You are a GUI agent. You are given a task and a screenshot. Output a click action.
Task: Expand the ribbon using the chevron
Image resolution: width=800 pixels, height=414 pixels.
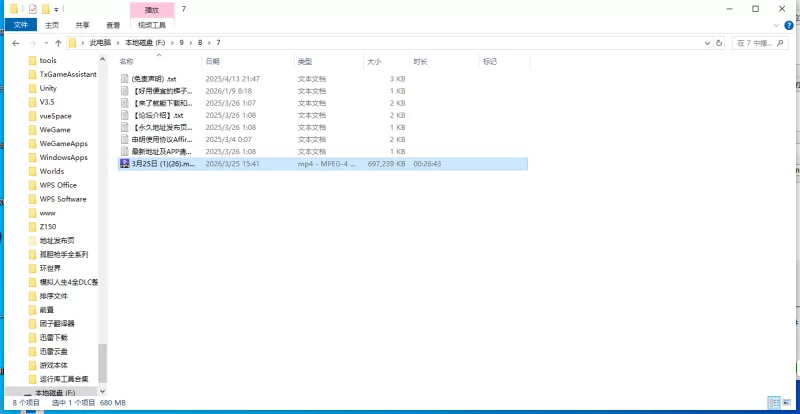coord(777,25)
